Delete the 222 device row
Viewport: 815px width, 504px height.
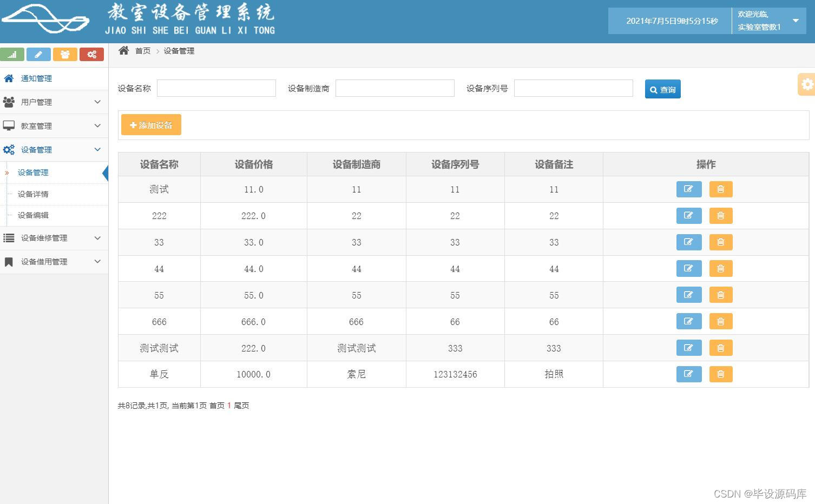721,216
